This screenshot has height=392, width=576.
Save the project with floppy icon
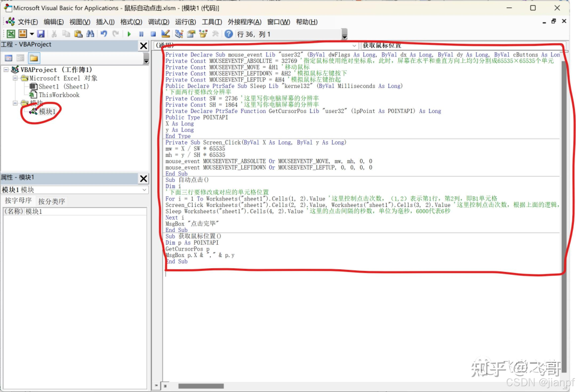pyautogui.click(x=41, y=34)
